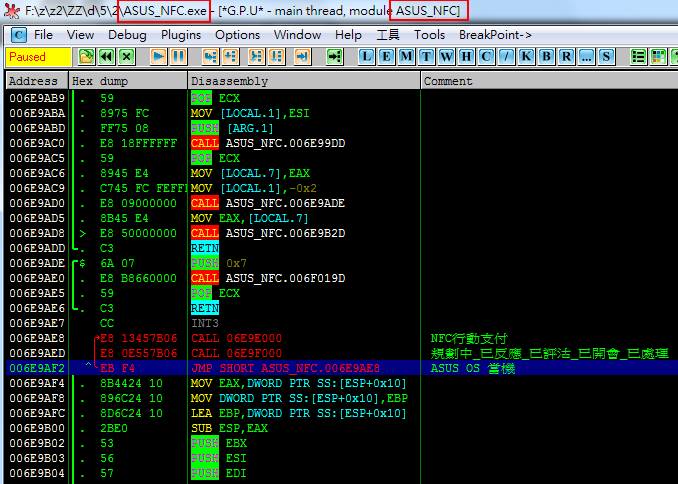Open the BreakPoint-> menu

click(x=496, y=35)
